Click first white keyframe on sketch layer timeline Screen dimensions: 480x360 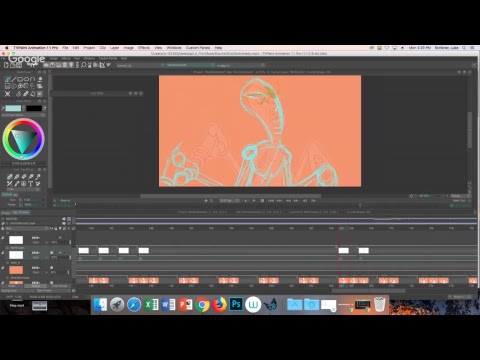tap(84, 250)
